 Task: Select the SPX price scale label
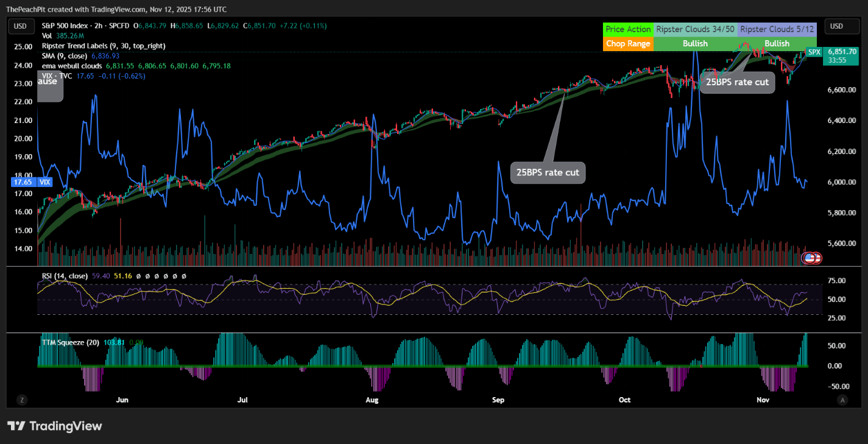coord(814,52)
